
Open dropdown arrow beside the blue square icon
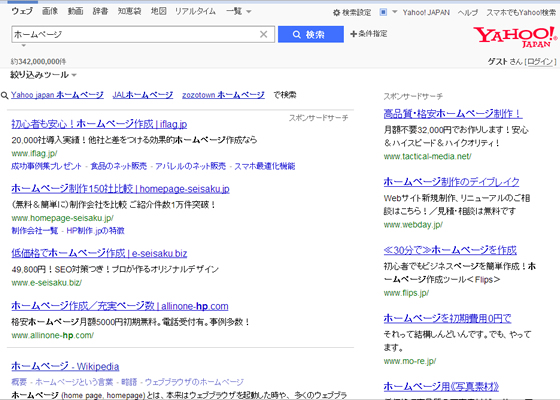click(x=395, y=12)
